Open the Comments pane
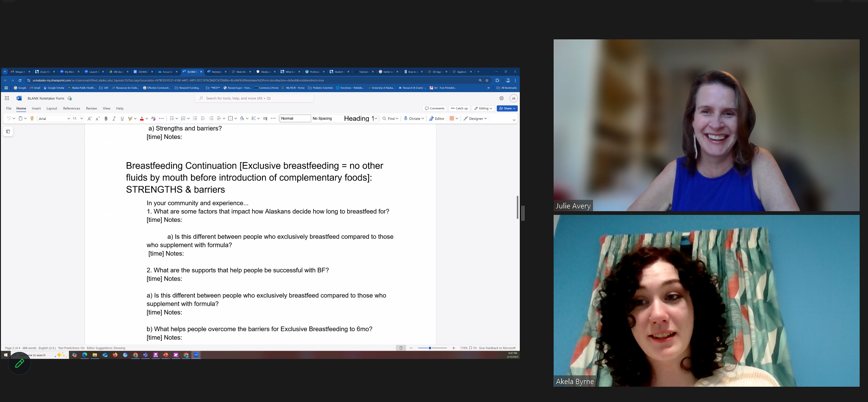This screenshot has height=402, width=868. [434, 108]
